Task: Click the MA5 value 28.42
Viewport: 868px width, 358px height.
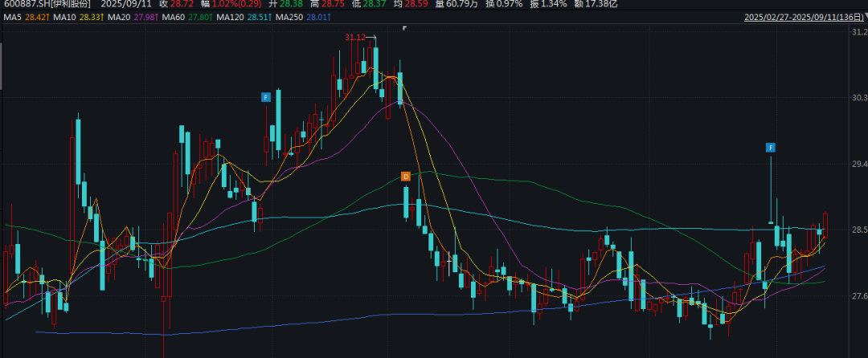Action: (35, 18)
